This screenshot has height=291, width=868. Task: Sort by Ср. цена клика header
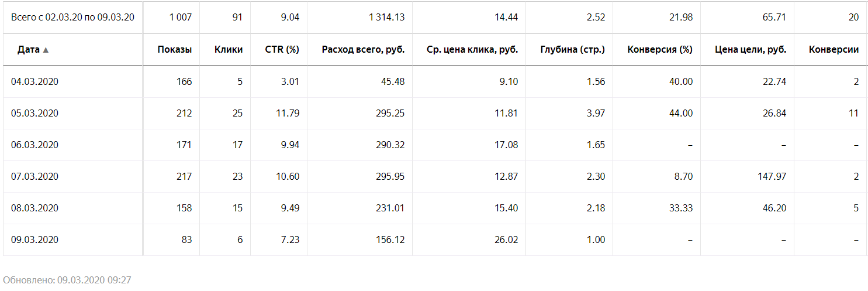pyautogui.click(x=473, y=50)
